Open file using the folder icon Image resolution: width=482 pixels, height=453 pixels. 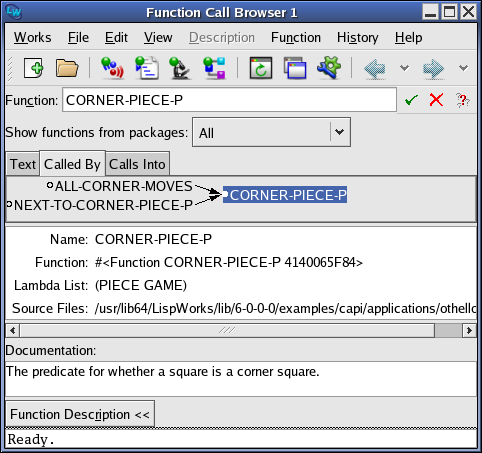(x=67, y=68)
